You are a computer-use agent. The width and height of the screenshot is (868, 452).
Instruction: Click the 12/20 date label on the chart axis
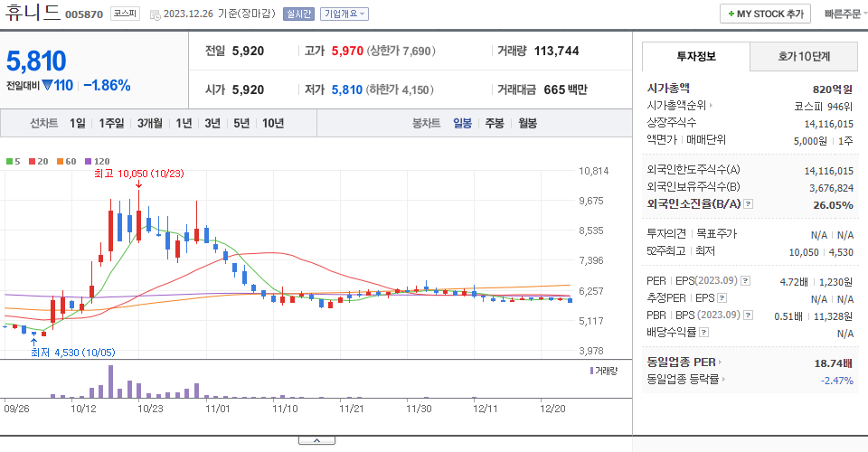[x=552, y=409]
